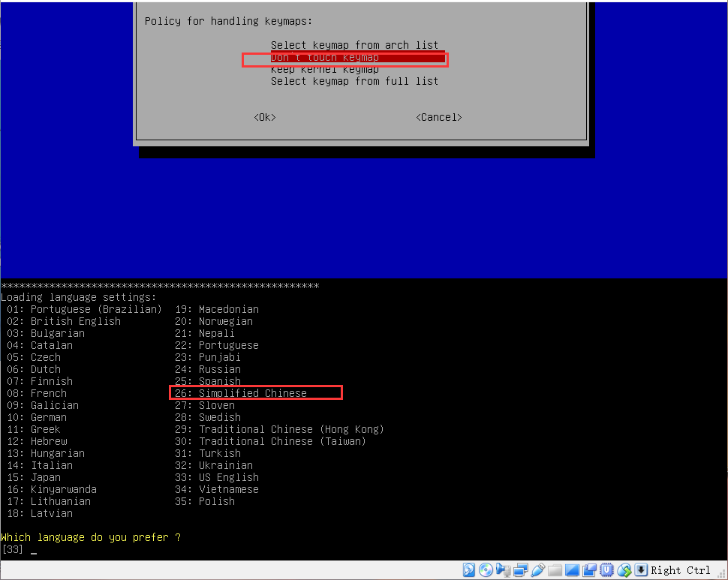The height and width of the screenshot is (580, 728).
Task: Click the '02: British English' entry
Action: pos(64,322)
